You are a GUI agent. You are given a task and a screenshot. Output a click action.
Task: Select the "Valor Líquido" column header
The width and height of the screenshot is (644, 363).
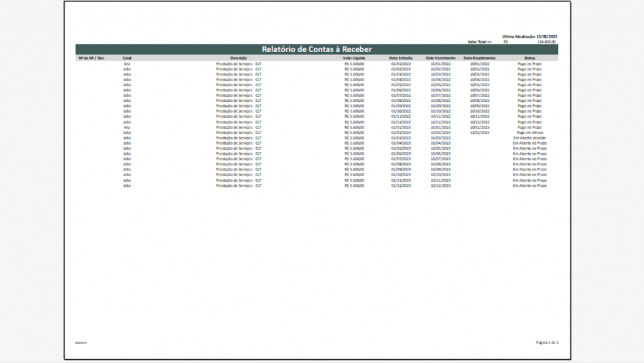[x=354, y=59]
